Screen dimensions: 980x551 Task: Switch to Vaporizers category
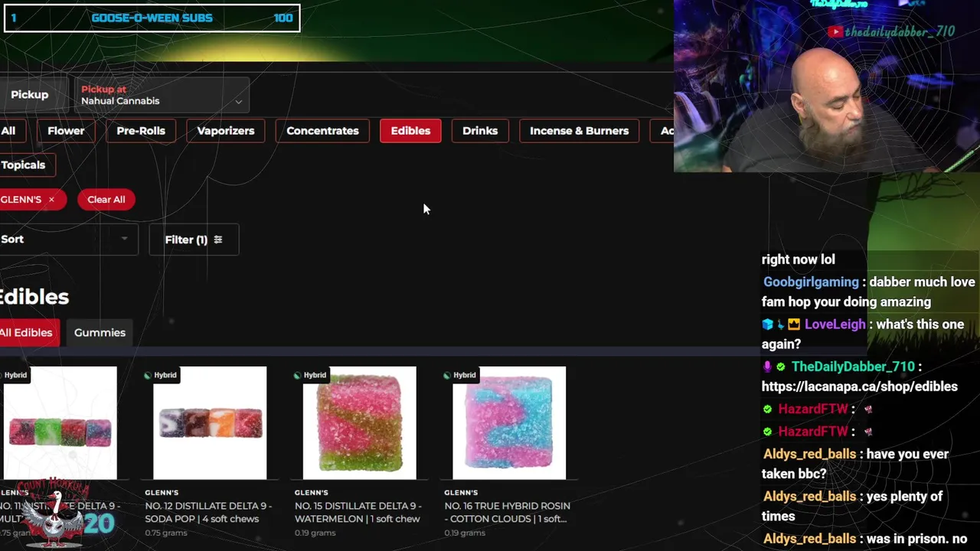(x=226, y=131)
